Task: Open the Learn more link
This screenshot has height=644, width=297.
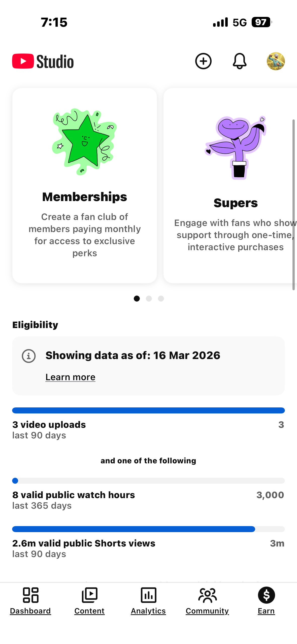Action: point(70,377)
